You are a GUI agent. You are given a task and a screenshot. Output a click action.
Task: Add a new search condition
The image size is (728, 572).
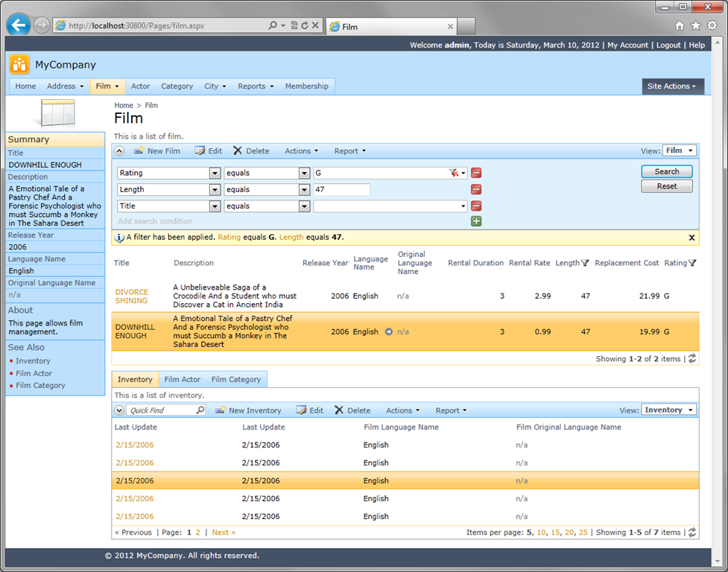(x=476, y=221)
